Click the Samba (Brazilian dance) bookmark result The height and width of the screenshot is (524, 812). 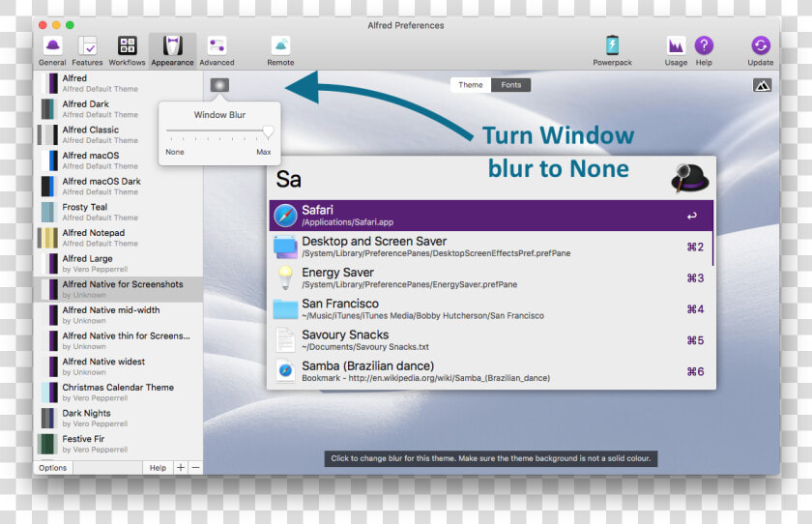(490, 370)
